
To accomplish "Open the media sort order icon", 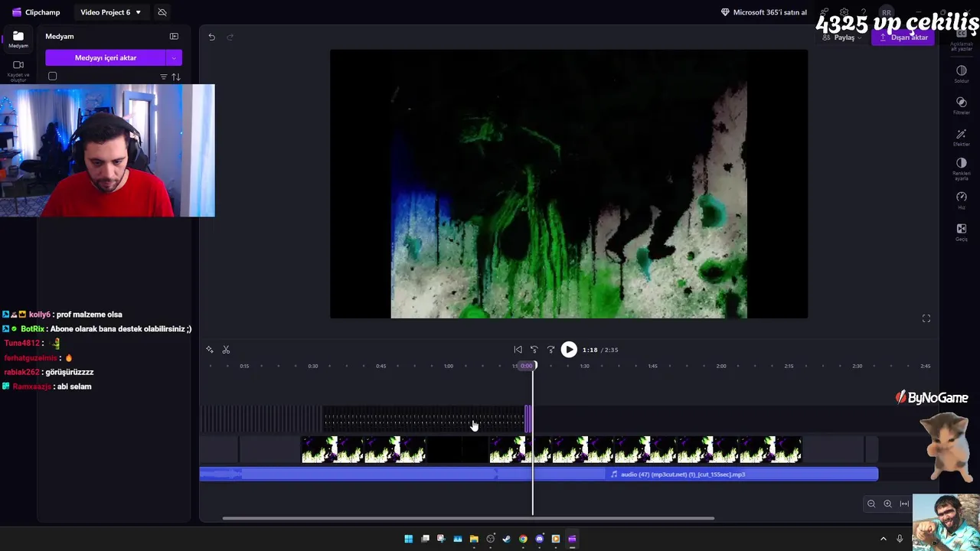I will (x=176, y=77).
